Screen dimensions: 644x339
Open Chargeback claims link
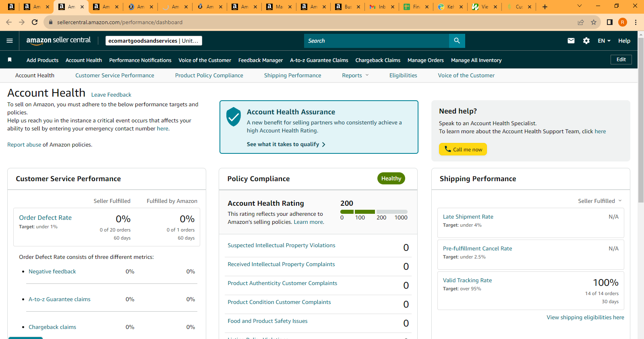pos(52,327)
